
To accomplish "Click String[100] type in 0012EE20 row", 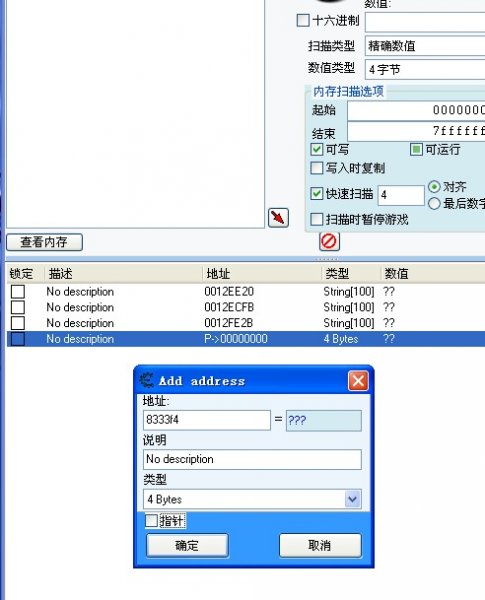I will pos(349,292).
